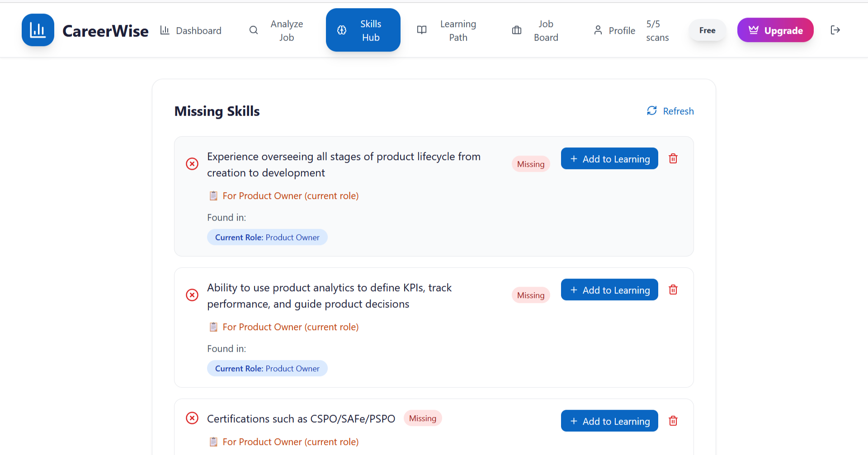This screenshot has height=455, width=868.
Task: Click Missing badge on product analytics skill
Action: pyautogui.click(x=531, y=295)
